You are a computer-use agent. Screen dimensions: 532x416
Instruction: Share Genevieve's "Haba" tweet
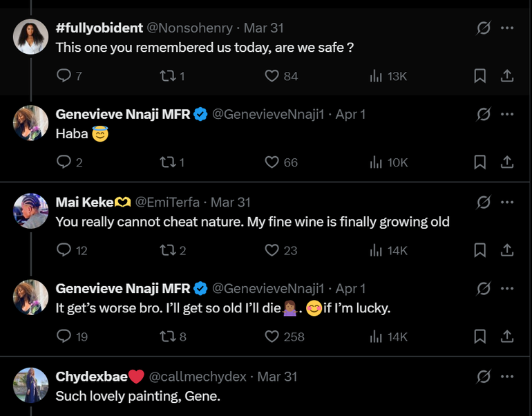point(506,162)
